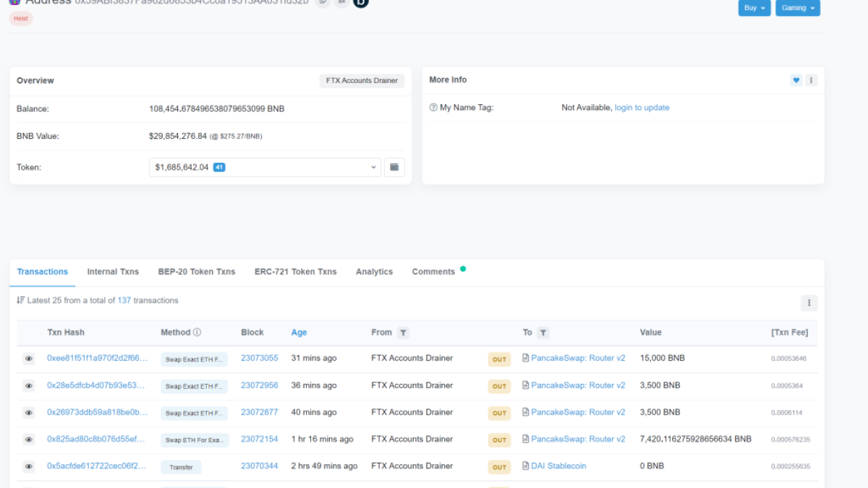
Task: Switch to the Internal Txns tab
Action: point(113,272)
